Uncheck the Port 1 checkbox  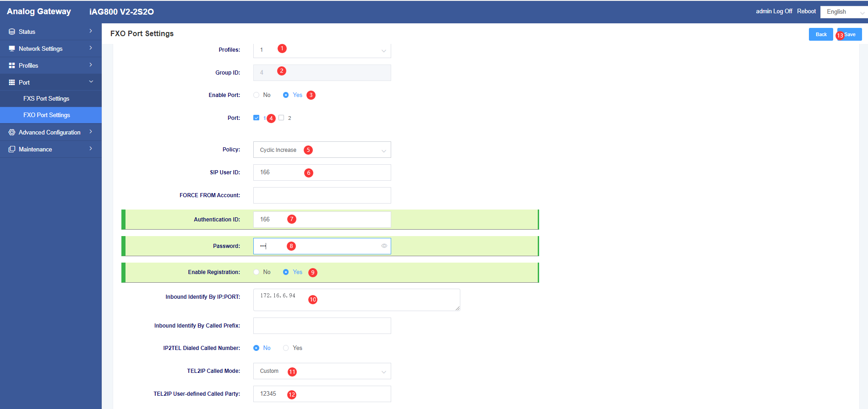coord(256,118)
